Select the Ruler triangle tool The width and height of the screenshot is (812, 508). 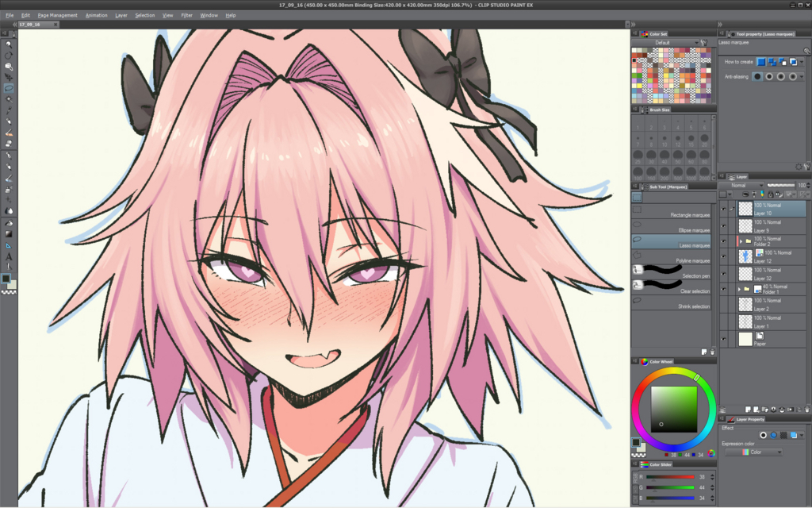tap(8, 245)
